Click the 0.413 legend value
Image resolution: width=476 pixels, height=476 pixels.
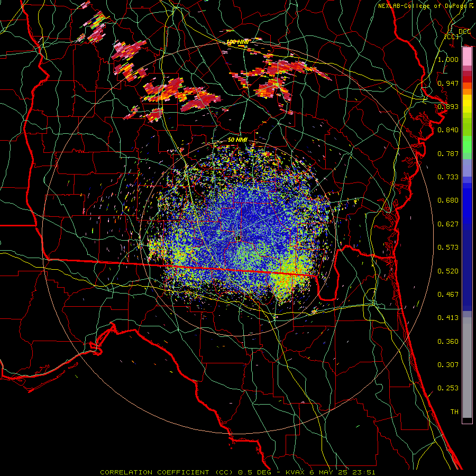click(x=448, y=318)
